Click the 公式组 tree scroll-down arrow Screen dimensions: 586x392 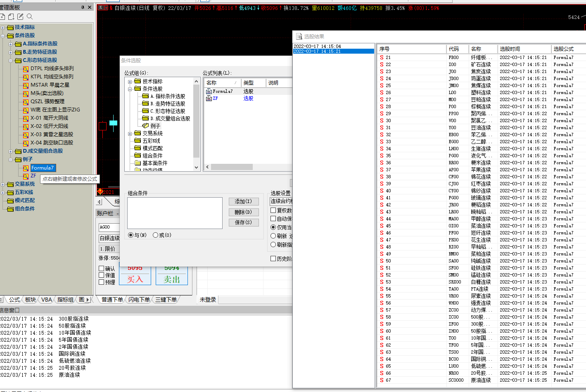tap(196, 168)
